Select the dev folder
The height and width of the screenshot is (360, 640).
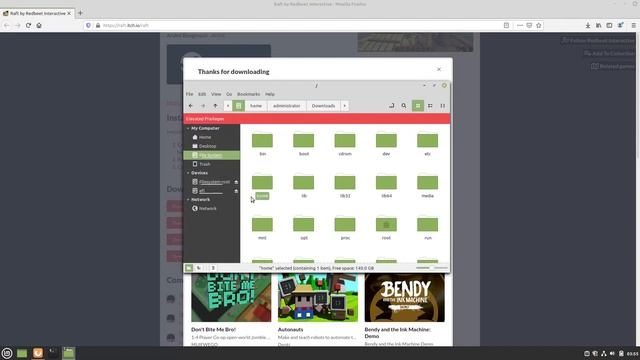[386, 144]
